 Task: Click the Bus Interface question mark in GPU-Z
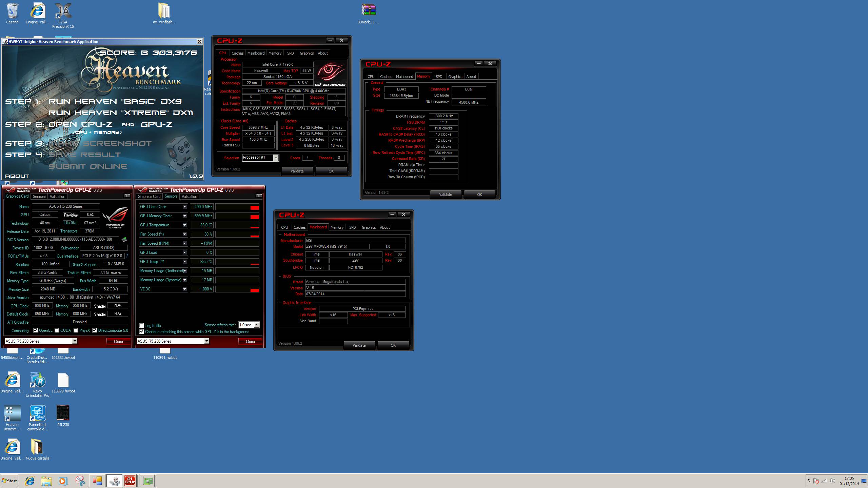click(127, 256)
